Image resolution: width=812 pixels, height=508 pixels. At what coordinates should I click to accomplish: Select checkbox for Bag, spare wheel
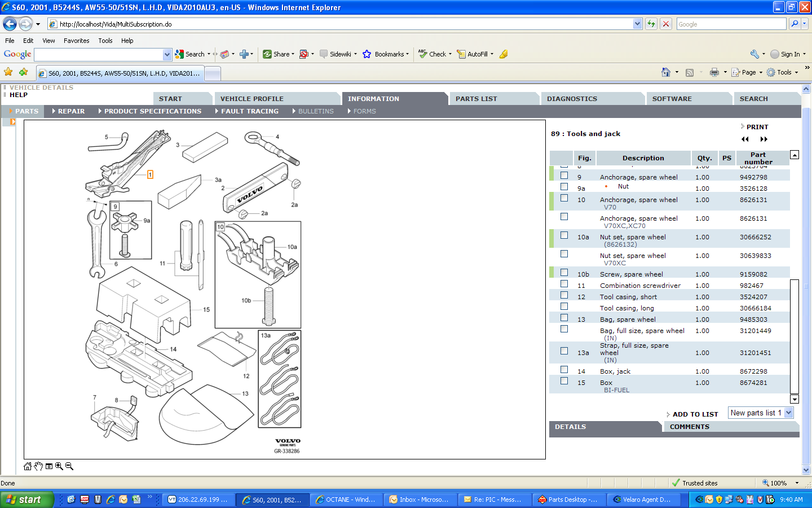click(x=564, y=318)
